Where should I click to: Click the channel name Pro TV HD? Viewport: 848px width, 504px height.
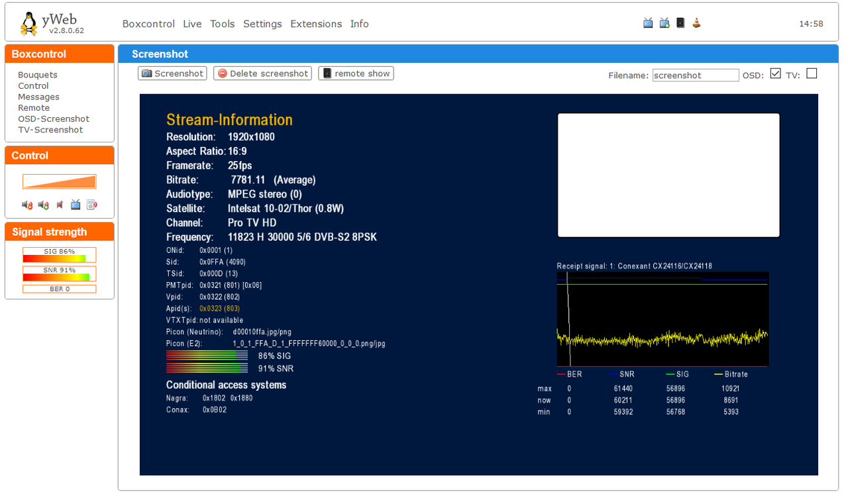point(252,223)
